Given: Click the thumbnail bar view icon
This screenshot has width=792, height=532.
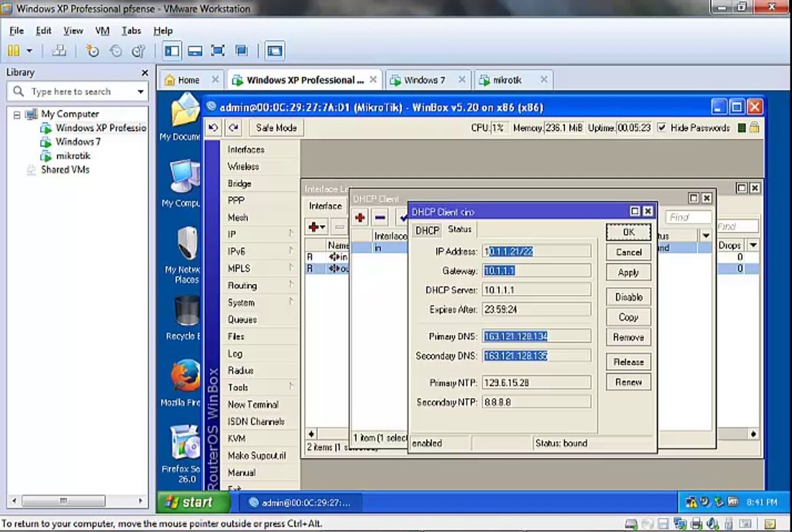Looking at the screenshot, I should (x=195, y=50).
